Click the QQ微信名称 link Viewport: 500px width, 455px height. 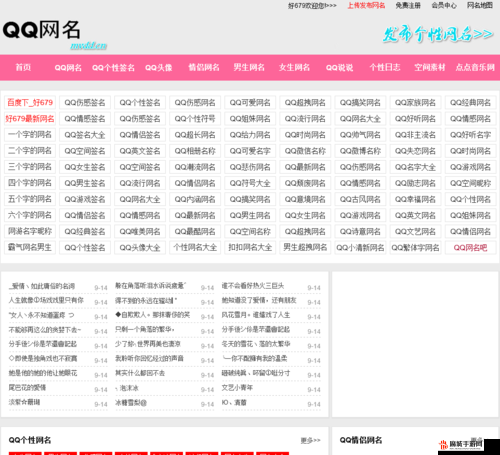point(305,151)
